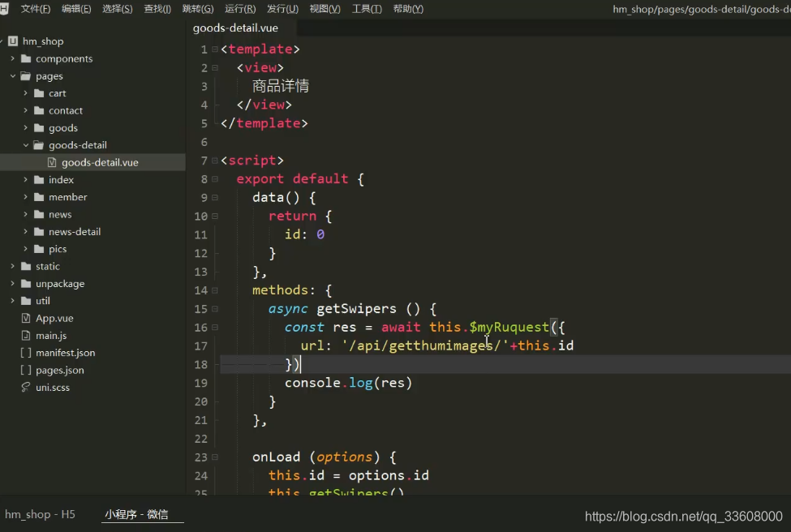The height and width of the screenshot is (532, 791).
Task: Click the goods-detail.vue file icon
Action: click(52, 162)
